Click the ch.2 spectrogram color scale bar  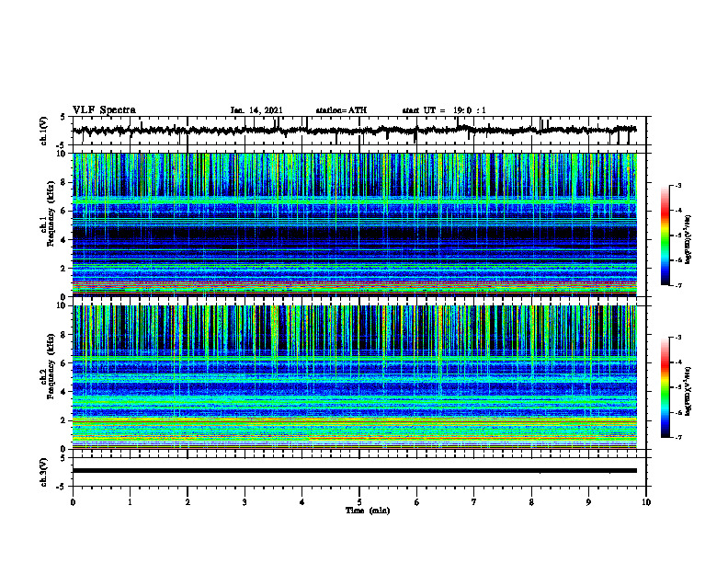665,387
